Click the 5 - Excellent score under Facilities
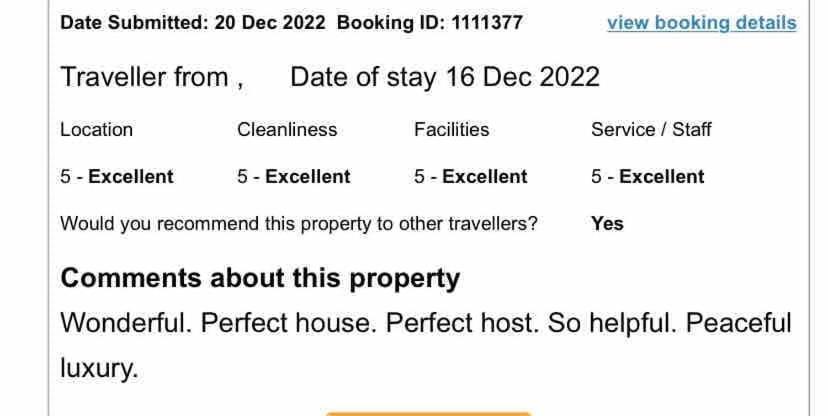This screenshot has height=416, width=828. coord(471,176)
